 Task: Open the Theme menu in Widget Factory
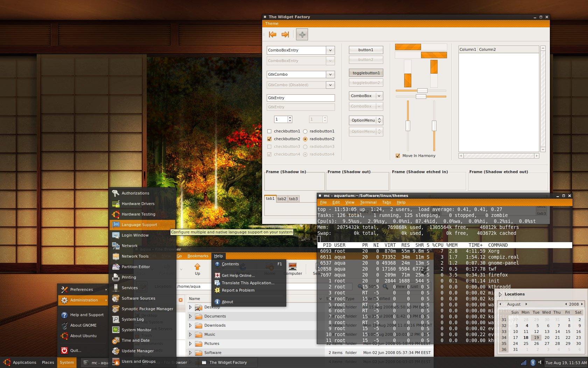point(272,23)
